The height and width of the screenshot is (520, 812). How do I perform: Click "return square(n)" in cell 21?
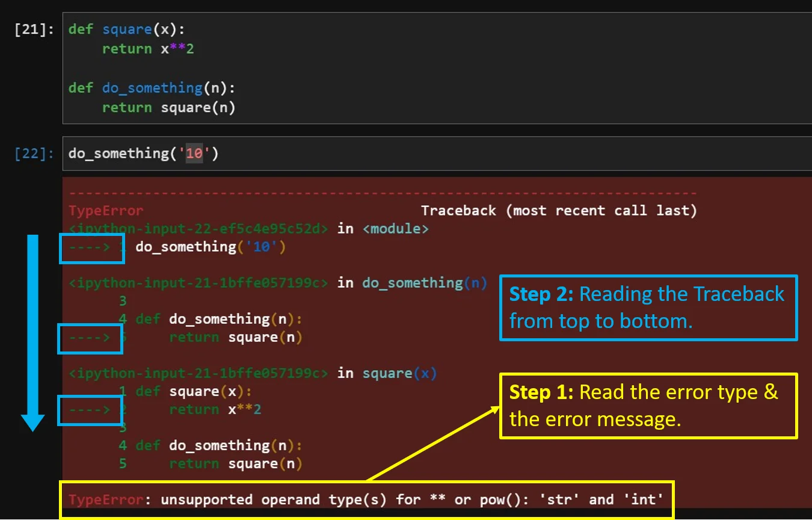168,108
